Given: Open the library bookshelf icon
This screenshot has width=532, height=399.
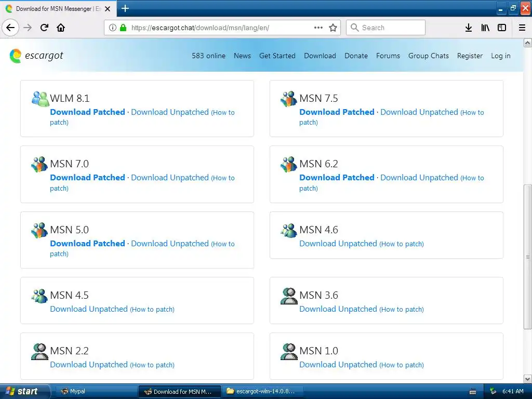Looking at the screenshot, I should pos(485,28).
